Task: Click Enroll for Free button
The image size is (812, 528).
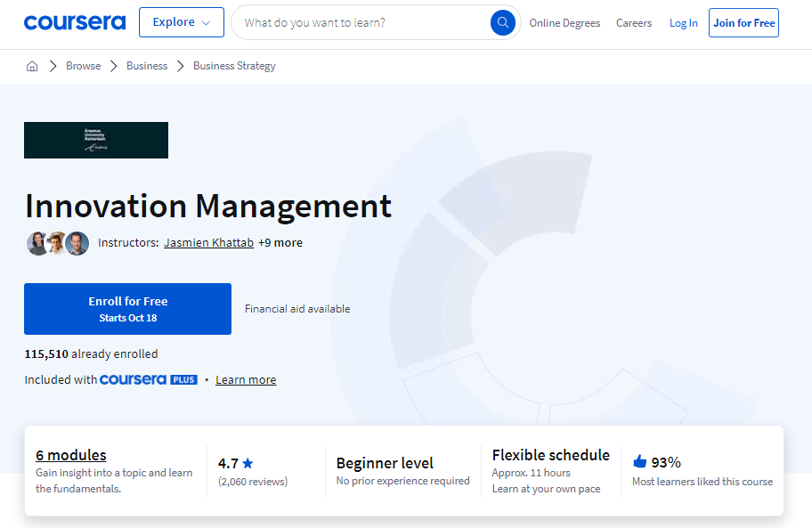Action: [x=127, y=308]
